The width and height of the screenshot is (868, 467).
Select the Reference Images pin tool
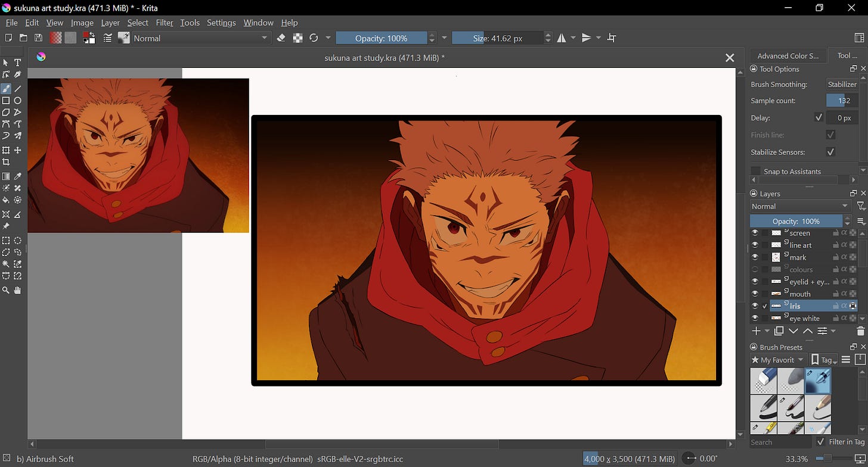6,226
